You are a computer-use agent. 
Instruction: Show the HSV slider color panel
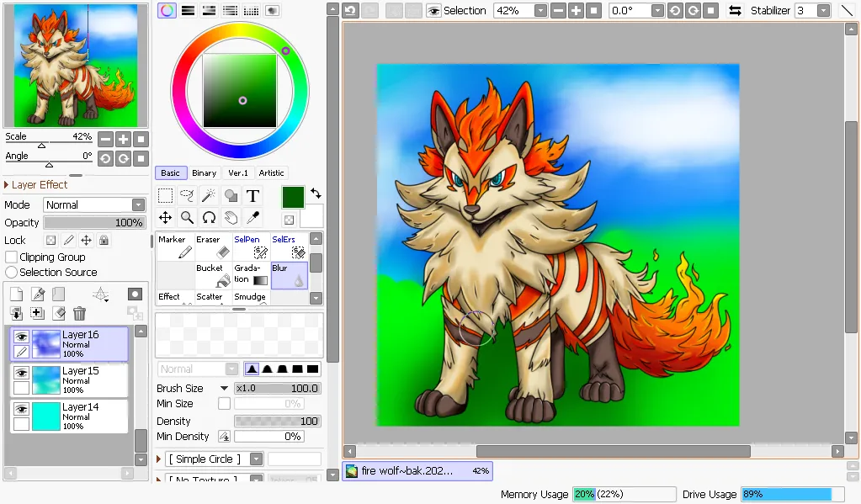[x=210, y=10]
